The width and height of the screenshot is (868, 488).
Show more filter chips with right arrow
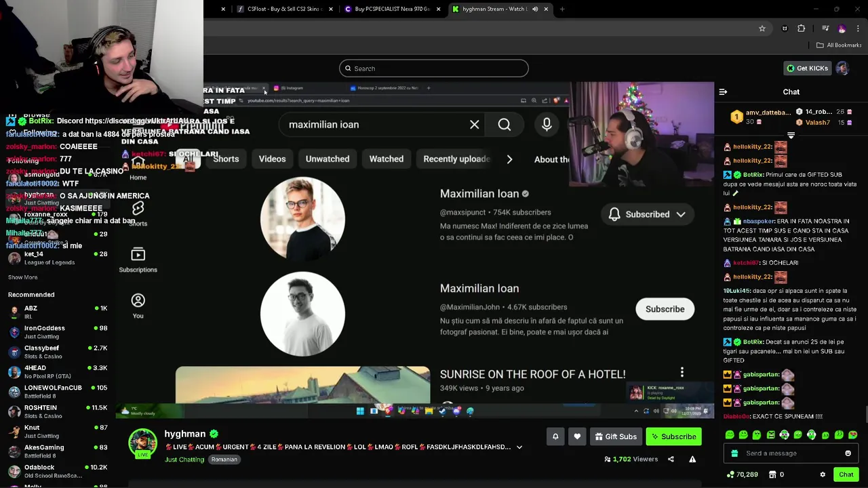pyautogui.click(x=509, y=159)
